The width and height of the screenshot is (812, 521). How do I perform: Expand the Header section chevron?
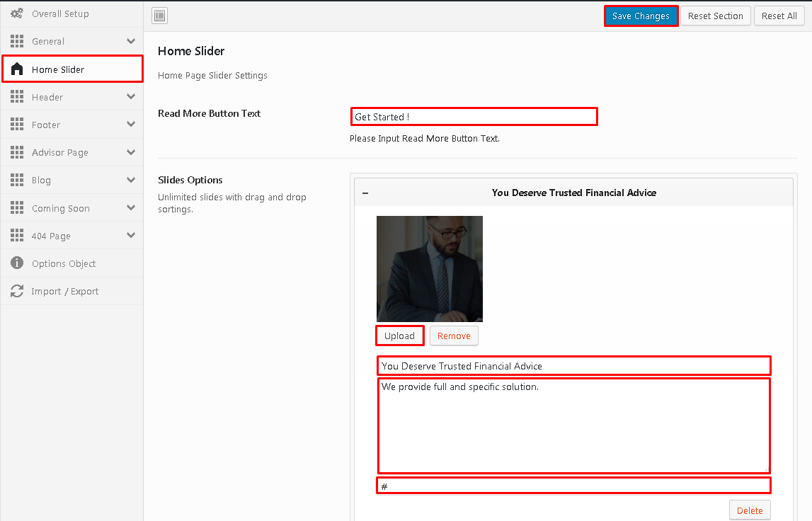tap(130, 97)
